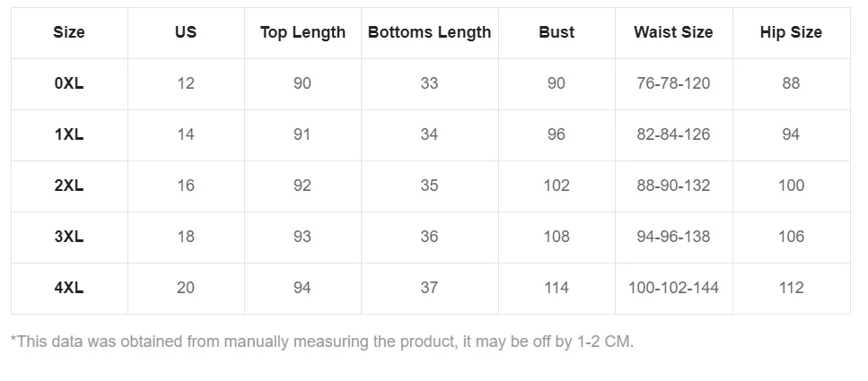Click the Waist Size column header
Screen dimensions: 868x381
[x=673, y=32]
